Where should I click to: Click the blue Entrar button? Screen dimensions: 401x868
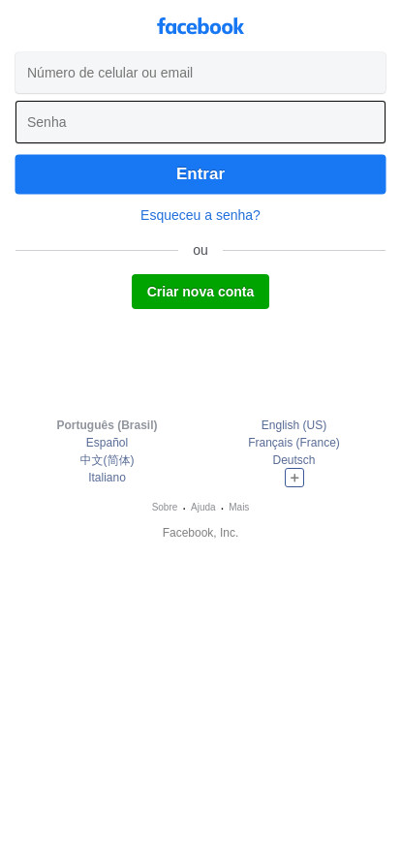coord(200,174)
